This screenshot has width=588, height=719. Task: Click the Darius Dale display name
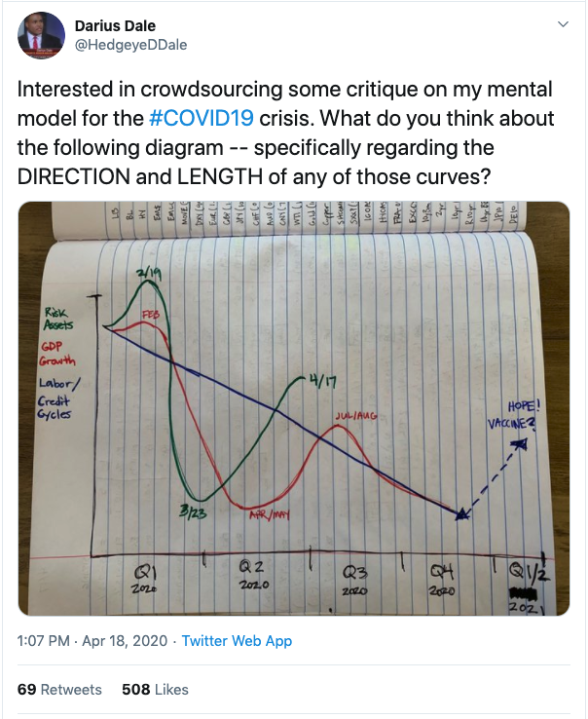click(115, 25)
